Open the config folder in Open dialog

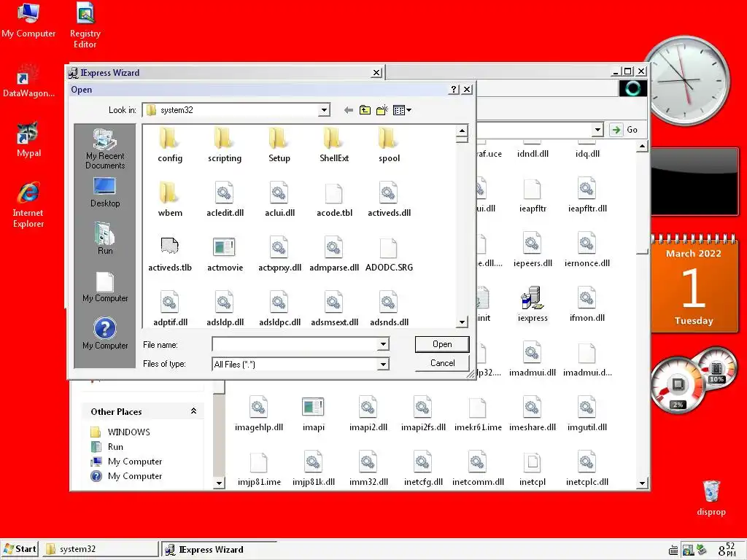[169, 144]
